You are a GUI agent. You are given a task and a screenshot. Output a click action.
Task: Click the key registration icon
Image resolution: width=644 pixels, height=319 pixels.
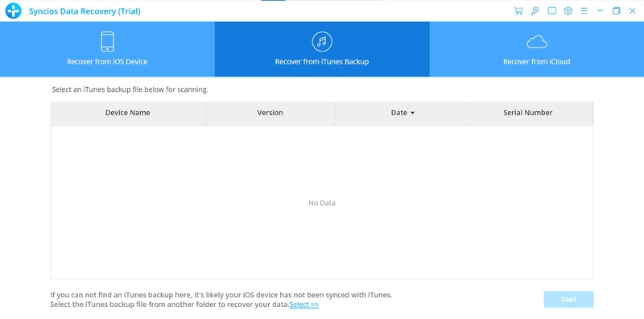535,11
